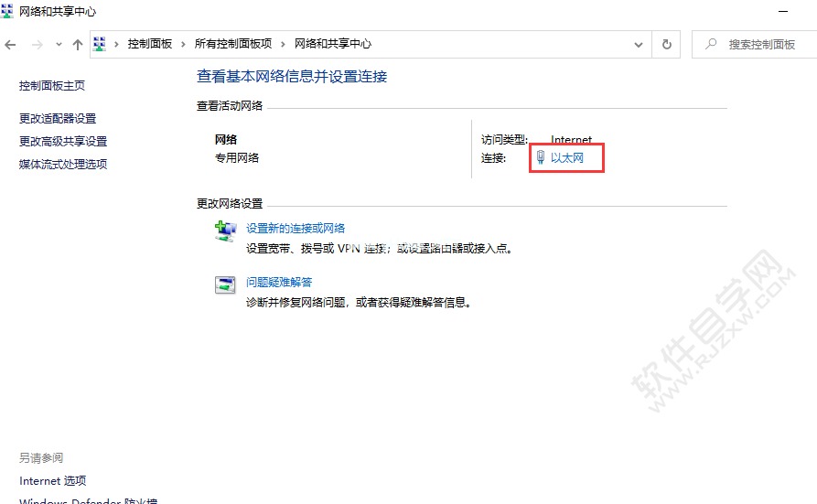This screenshot has width=817, height=504.
Task: Click the magnifier icon in the search box
Action: click(711, 44)
